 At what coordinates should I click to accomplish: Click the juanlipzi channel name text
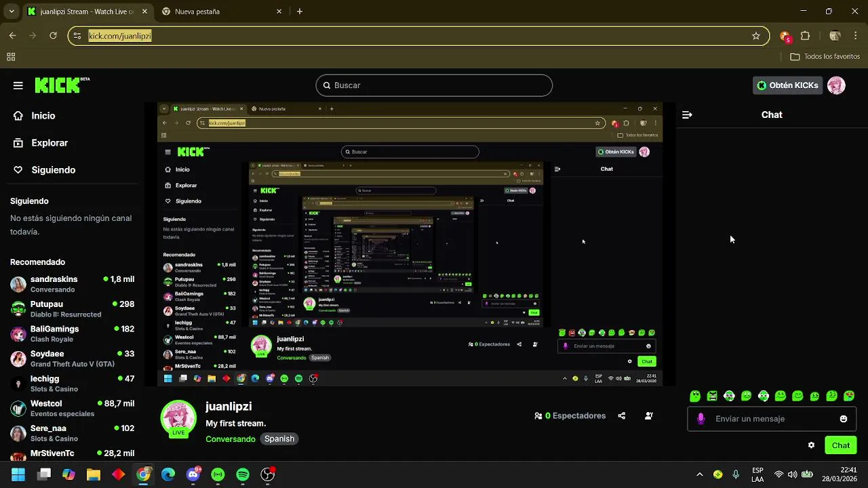tap(229, 407)
